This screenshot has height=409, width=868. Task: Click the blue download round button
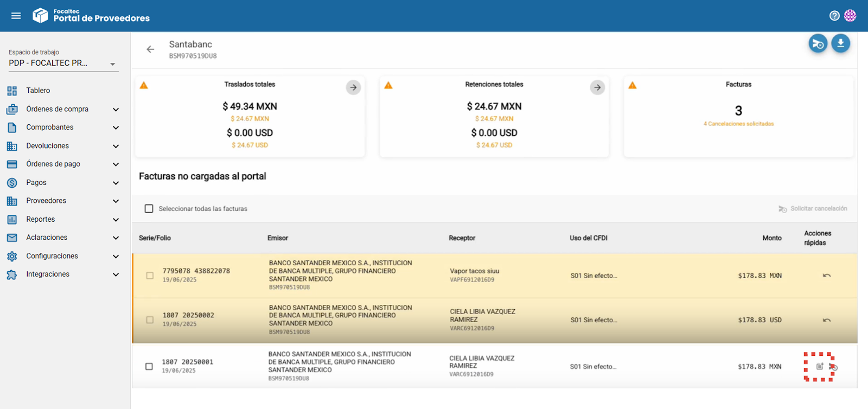click(840, 43)
